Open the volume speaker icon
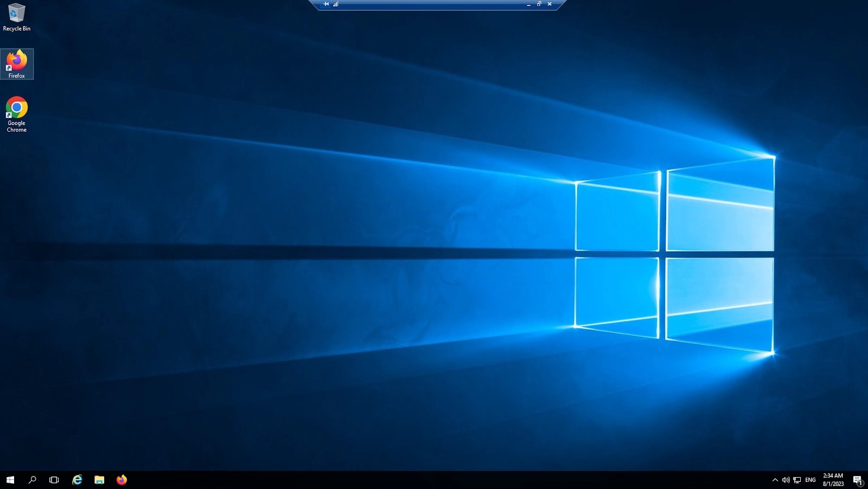868x489 pixels. (x=786, y=480)
